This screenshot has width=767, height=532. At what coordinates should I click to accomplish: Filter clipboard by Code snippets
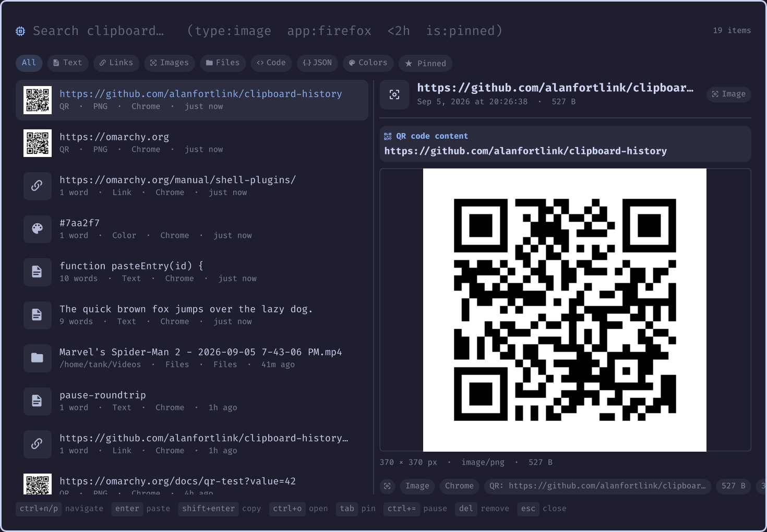pos(271,63)
